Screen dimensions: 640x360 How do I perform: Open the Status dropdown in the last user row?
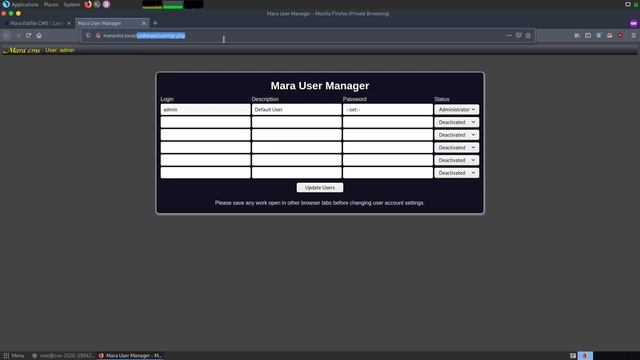(x=456, y=173)
